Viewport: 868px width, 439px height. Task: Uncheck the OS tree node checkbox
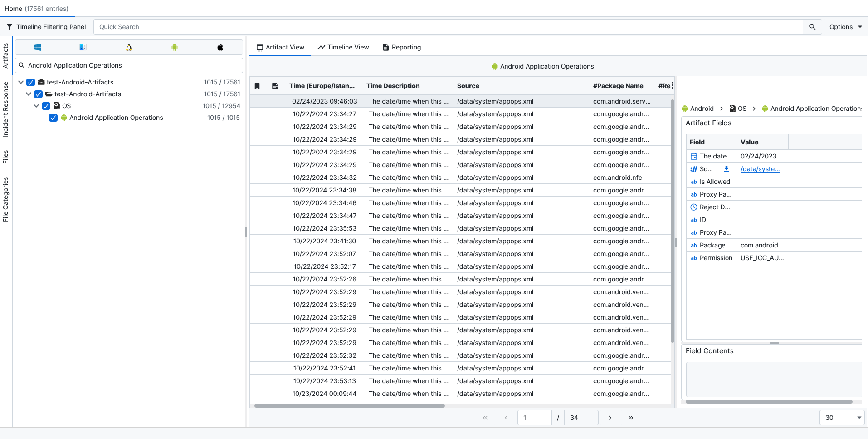tap(46, 106)
